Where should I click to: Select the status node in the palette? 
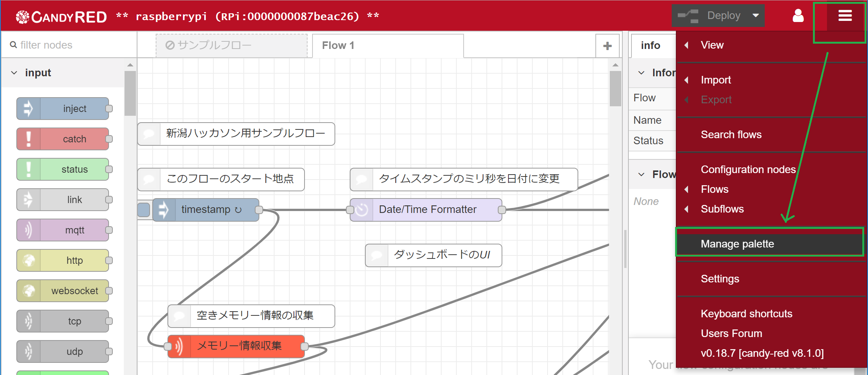point(63,169)
